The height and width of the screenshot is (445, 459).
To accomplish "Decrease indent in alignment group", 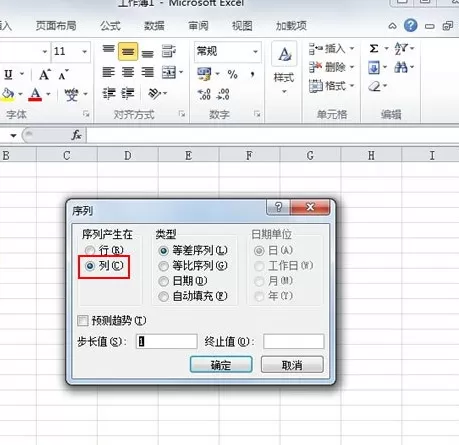I will (109, 94).
